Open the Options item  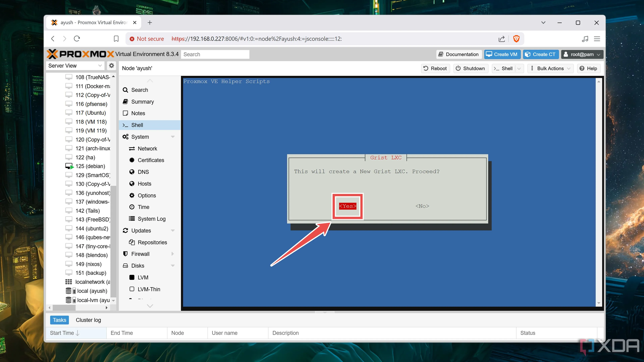coord(149,195)
